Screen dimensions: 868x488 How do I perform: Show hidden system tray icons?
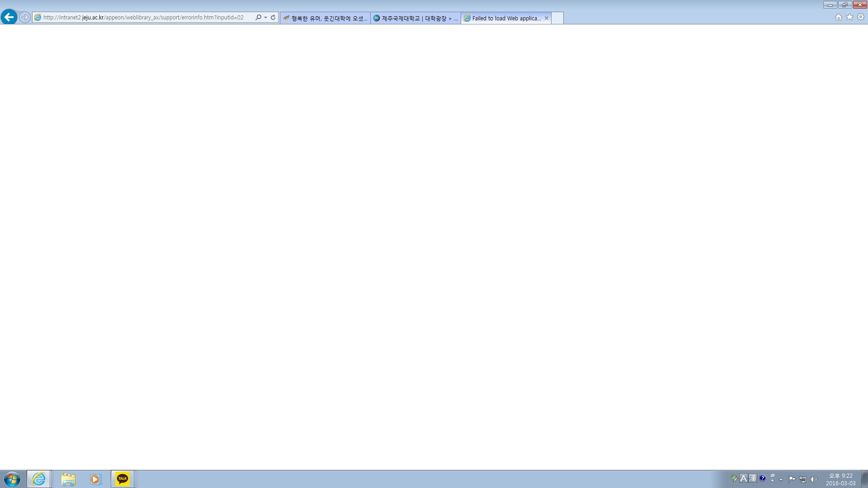781,479
